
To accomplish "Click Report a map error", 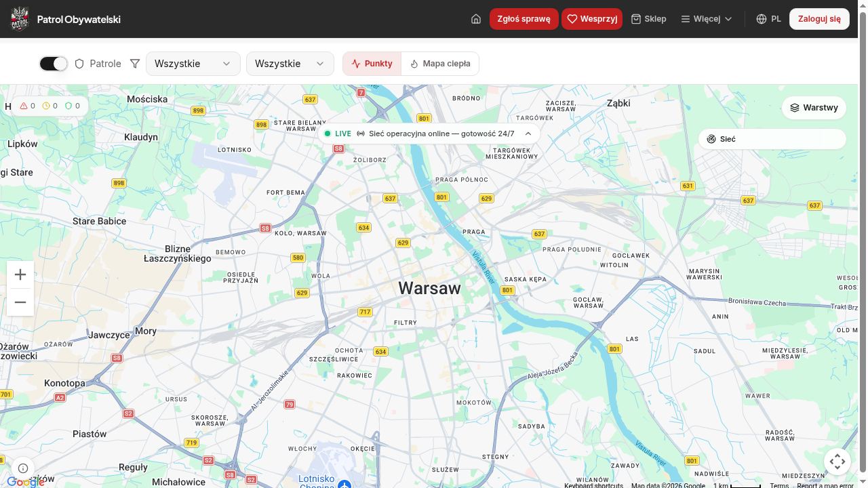I will pos(825,485).
